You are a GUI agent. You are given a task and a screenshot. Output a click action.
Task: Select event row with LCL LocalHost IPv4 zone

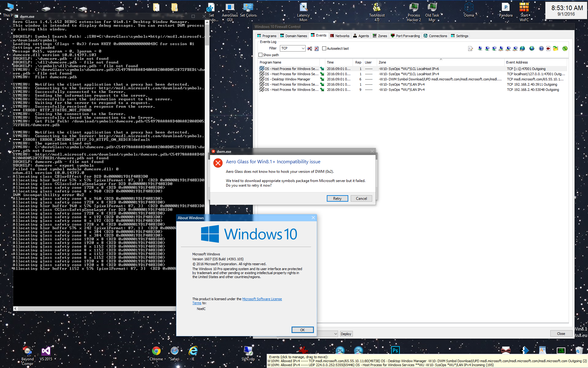[413, 74]
